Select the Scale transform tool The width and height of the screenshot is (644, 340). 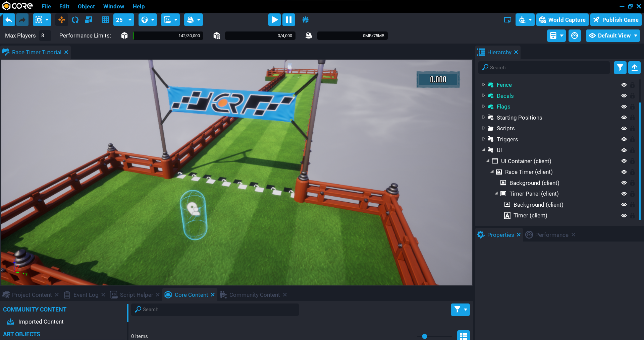tap(89, 20)
